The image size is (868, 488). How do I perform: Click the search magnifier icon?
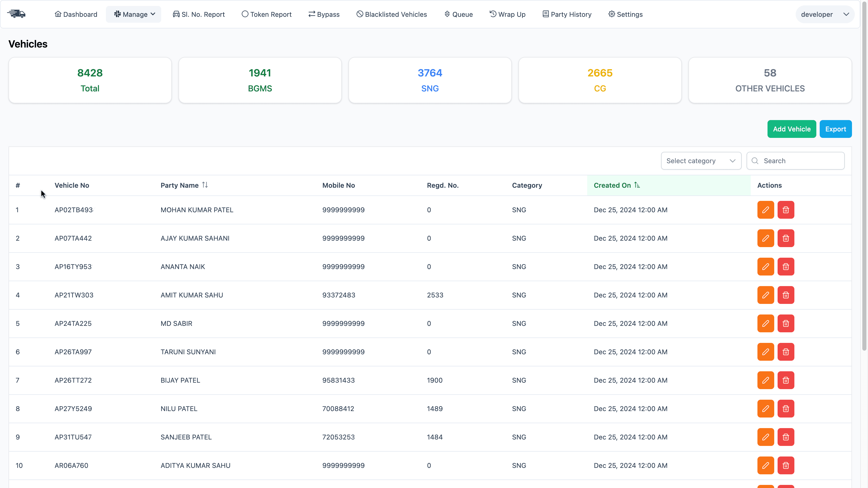pyautogui.click(x=755, y=161)
